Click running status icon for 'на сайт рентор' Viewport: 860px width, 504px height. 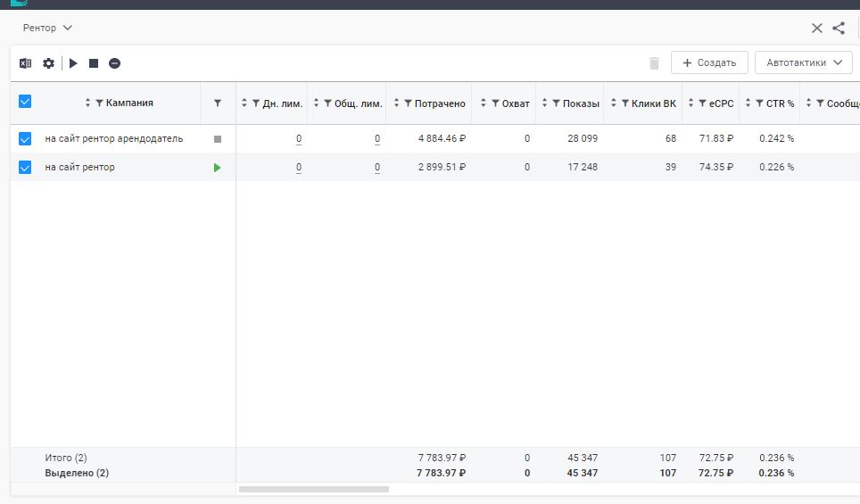coord(218,168)
